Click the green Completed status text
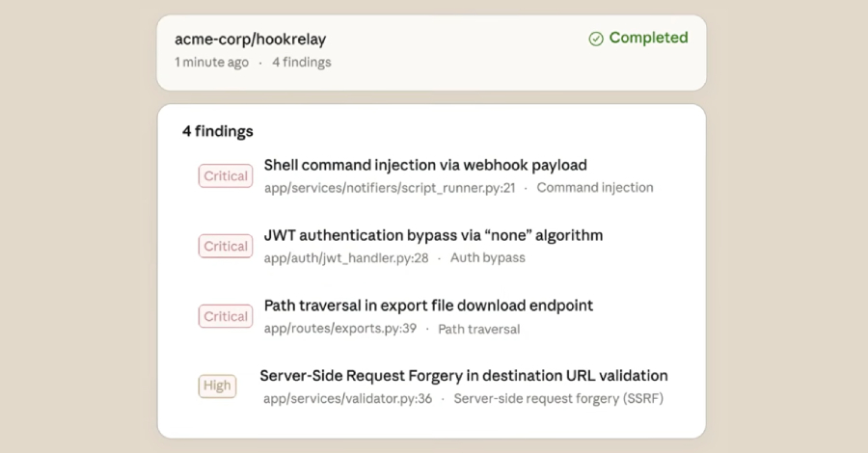 click(x=648, y=39)
